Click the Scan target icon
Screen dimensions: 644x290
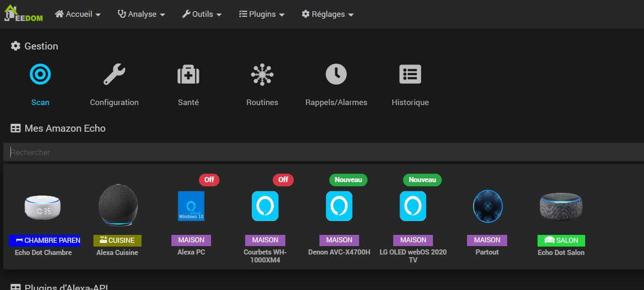point(40,74)
